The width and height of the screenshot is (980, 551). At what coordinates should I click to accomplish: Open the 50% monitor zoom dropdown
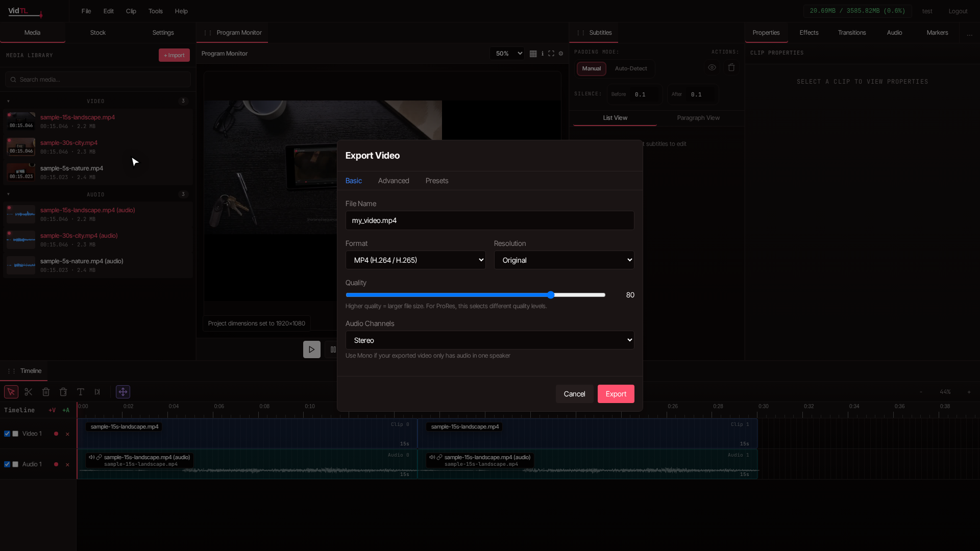[507, 54]
